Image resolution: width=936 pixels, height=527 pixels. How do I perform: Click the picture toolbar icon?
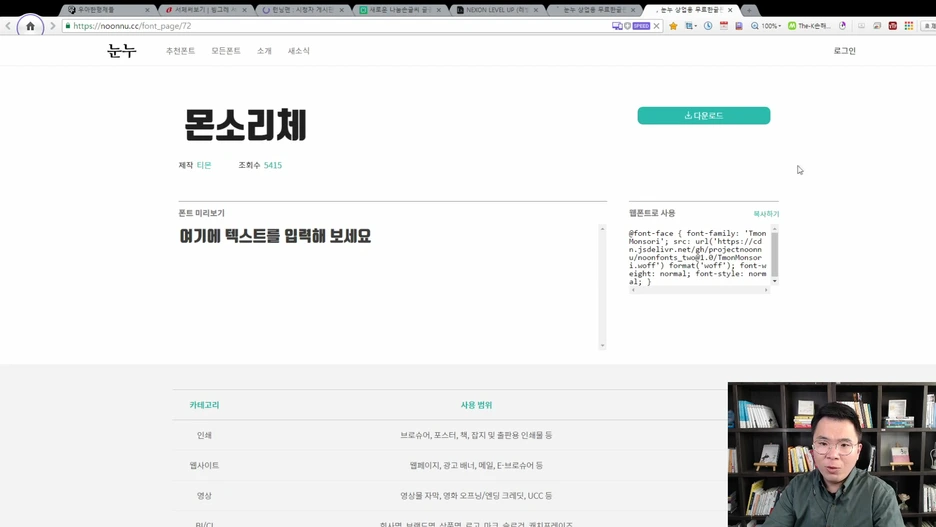[877, 26]
